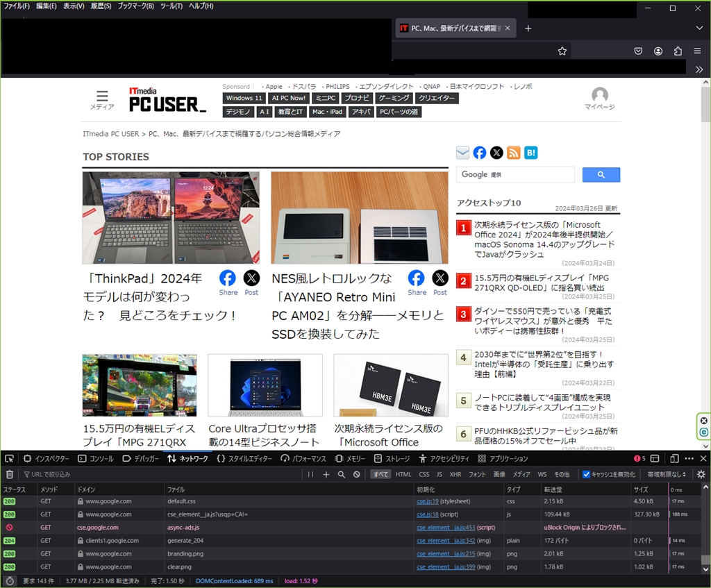Open the ThinkPad laptops thumbnail
This screenshot has height=588, width=711.
pos(171,217)
